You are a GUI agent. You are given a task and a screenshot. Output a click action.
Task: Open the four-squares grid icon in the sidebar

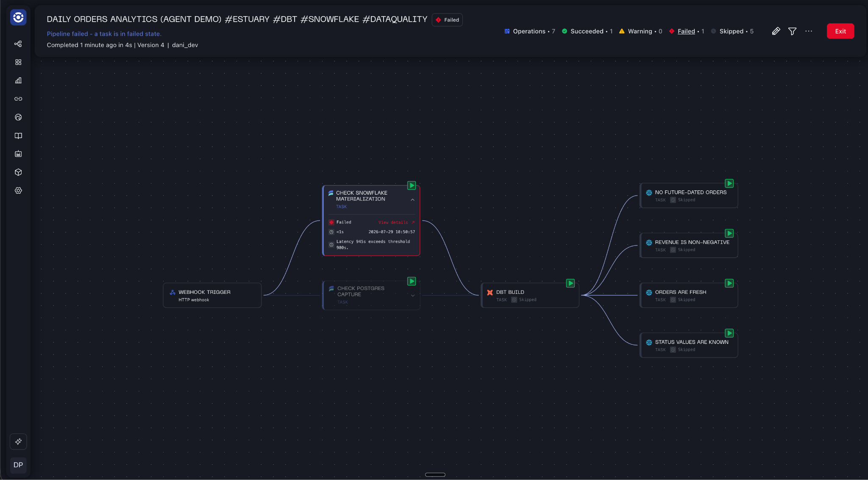click(x=18, y=62)
